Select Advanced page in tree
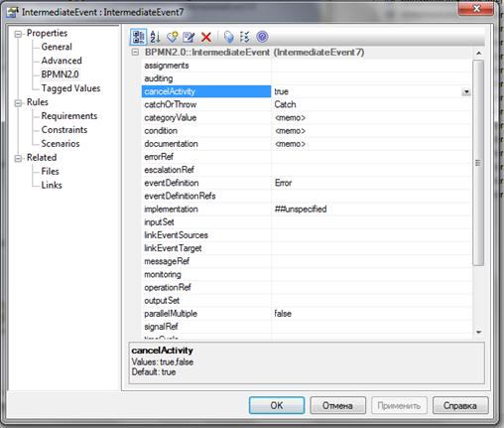Image resolution: width=504 pixels, height=428 pixels. tap(62, 61)
